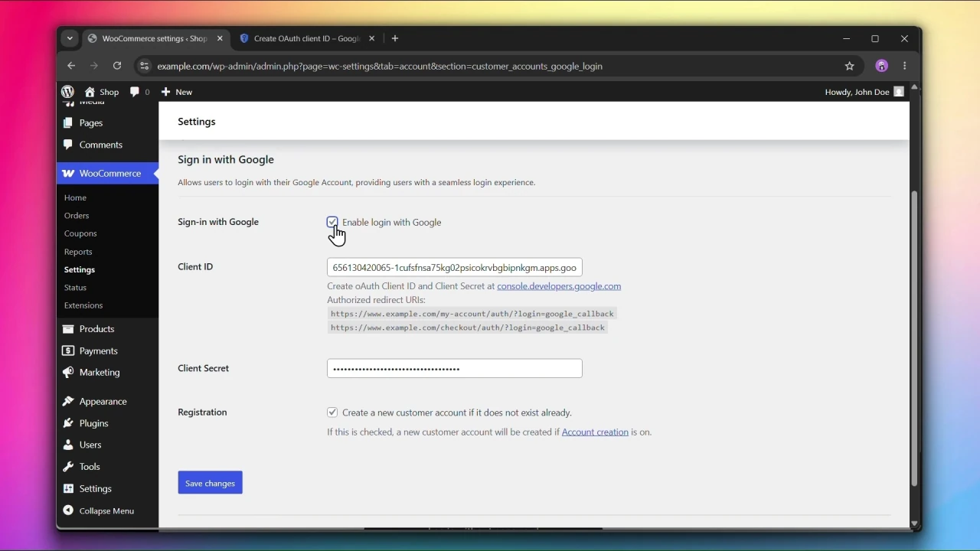Open a new browser tab
Viewport: 980px width, 551px height.
pos(396,39)
